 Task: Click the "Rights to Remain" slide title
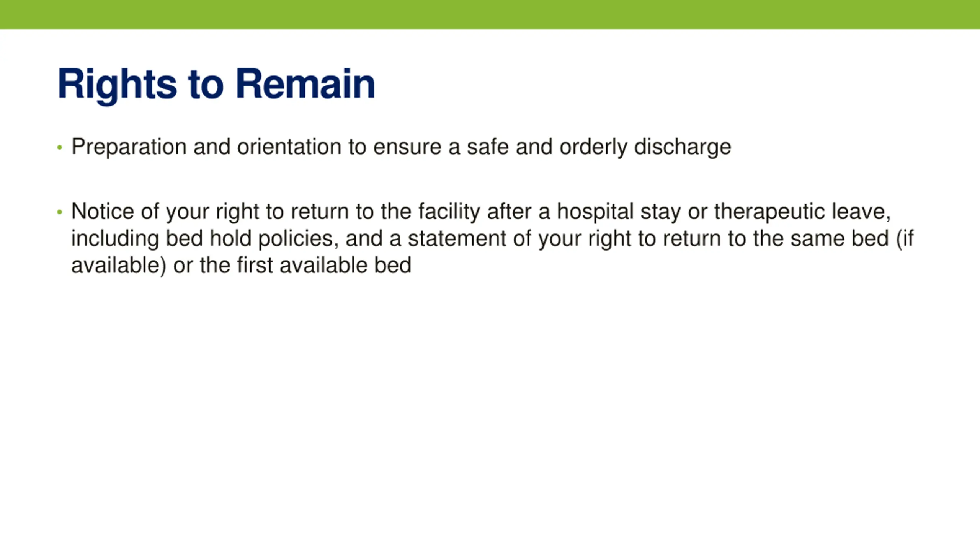(x=216, y=84)
